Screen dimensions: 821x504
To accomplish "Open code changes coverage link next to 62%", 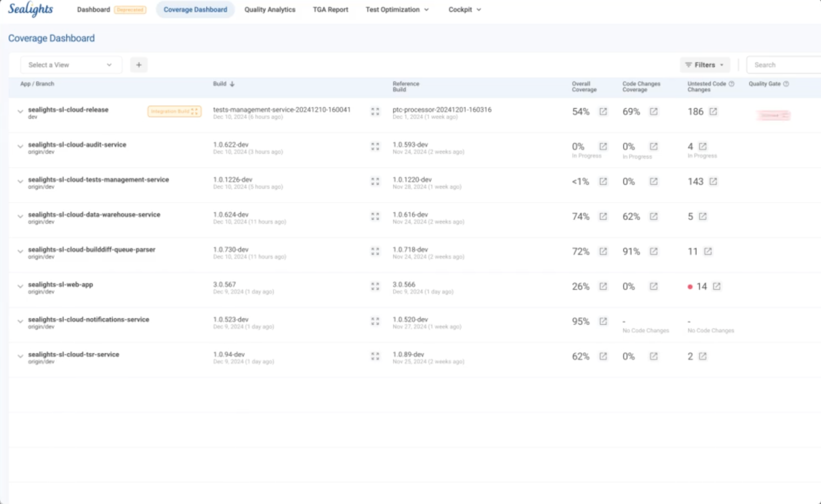I will (x=653, y=217).
